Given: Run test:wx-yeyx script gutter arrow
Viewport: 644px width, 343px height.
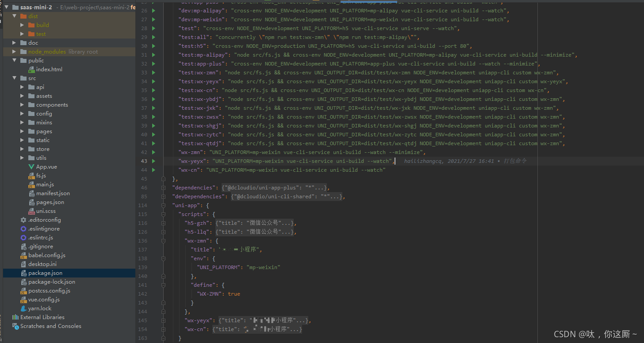Looking at the screenshot, I should (x=153, y=81).
